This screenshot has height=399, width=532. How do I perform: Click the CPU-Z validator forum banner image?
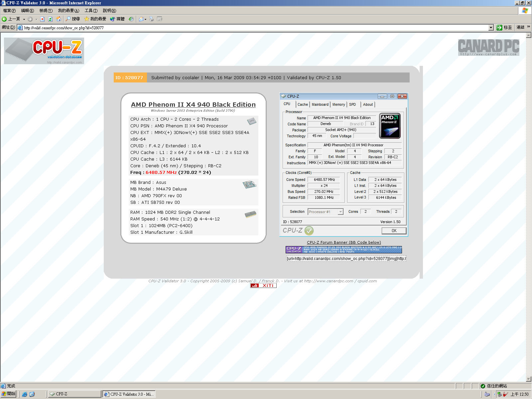click(344, 250)
